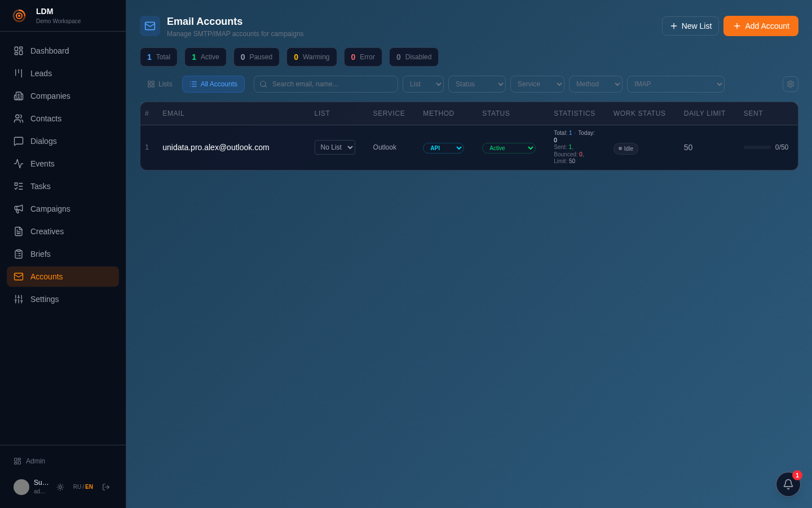The image size is (812, 508).
Task: Click the Add Account button
Action: (761, 26)
